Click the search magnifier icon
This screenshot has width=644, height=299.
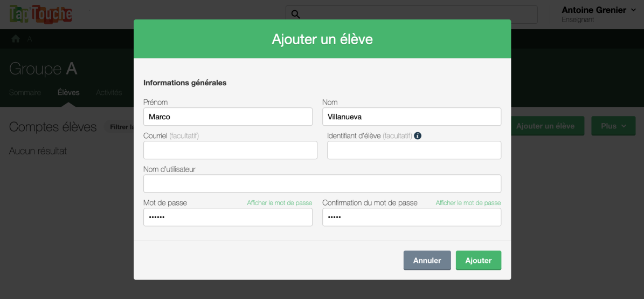(295, 15)
